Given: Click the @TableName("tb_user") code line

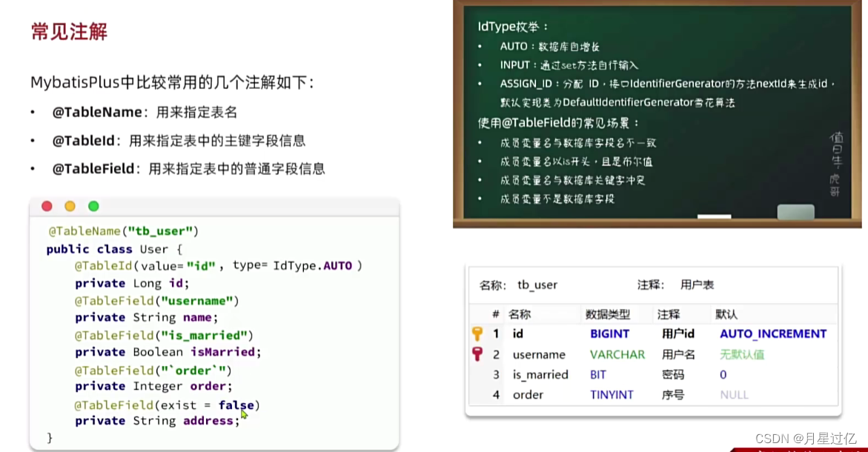Looking at the screenshot, I should (124, 231).
